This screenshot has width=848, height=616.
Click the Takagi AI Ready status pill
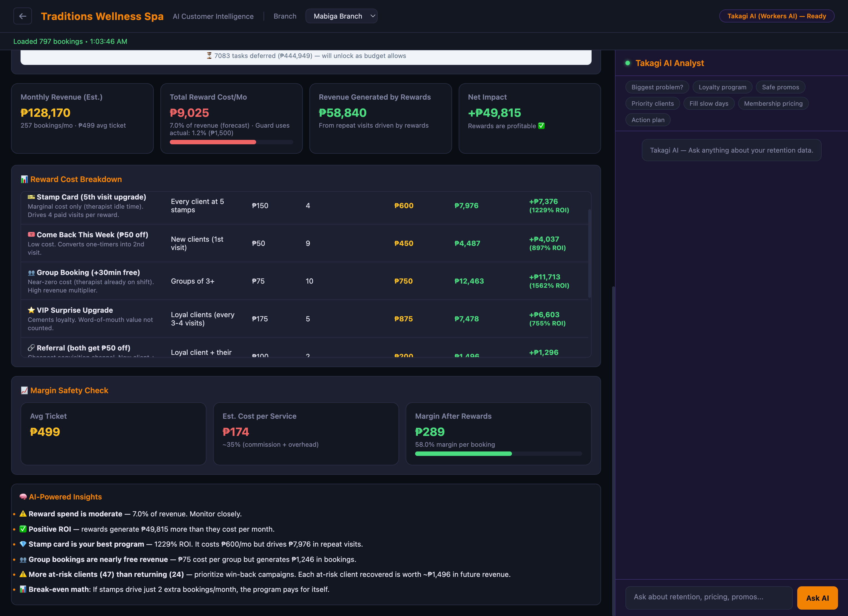pyautogui.click(x=777, y=16)
